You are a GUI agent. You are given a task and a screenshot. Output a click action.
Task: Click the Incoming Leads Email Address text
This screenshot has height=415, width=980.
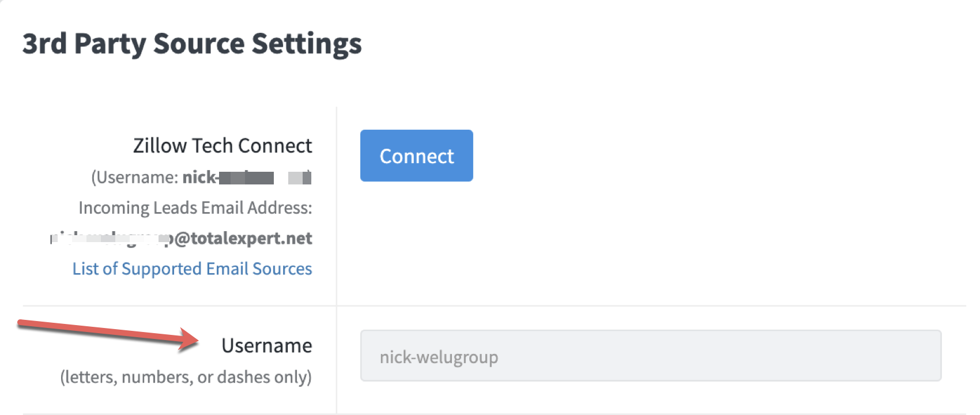pyautogui.click(x=195, y=207)
